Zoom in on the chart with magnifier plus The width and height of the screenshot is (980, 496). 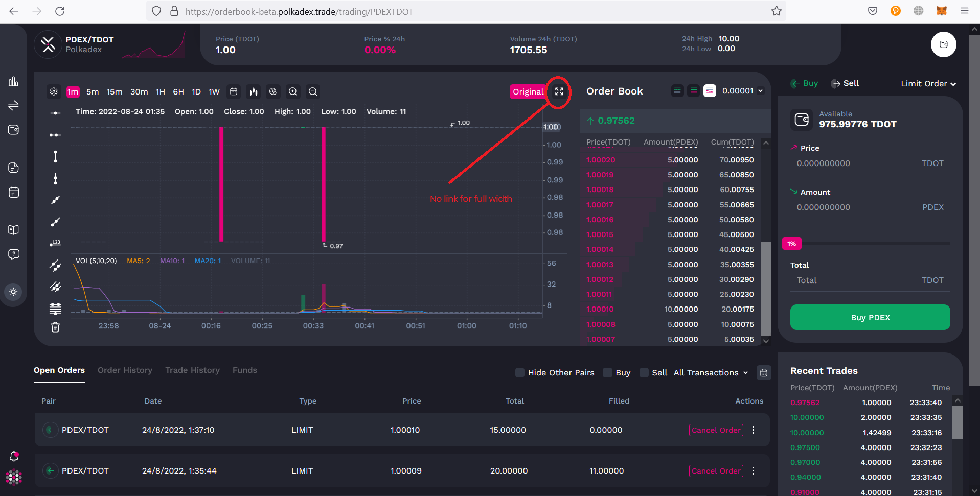pyautogui.click(x=292, y=91)
